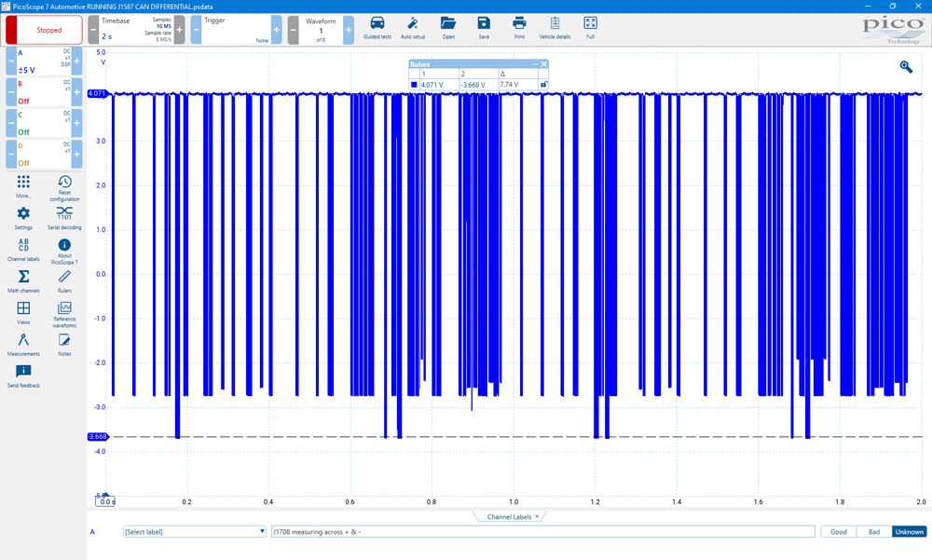The image size is (932, 560).
Task: Expand the Select label dropdown
Action: (x=195, y=531)
